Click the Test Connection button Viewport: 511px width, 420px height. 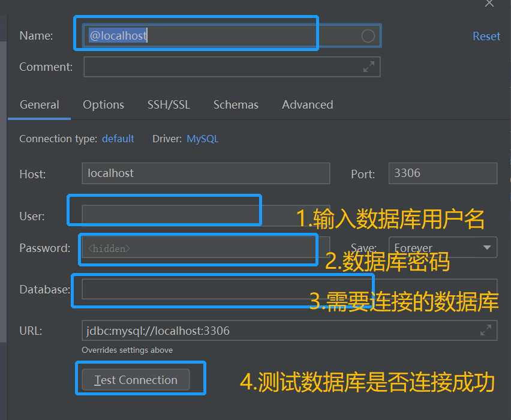pyautogui.click(x=136, y=380)
